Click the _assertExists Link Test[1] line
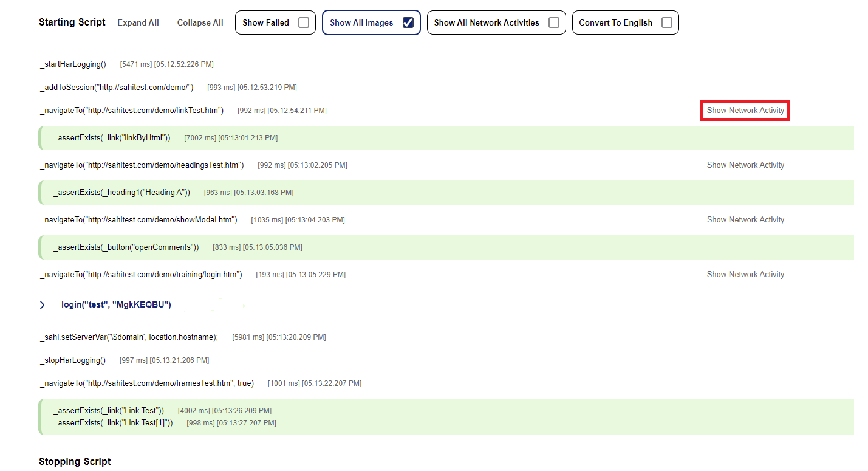This screenshot has width=868, height=471. coord(113,423)
